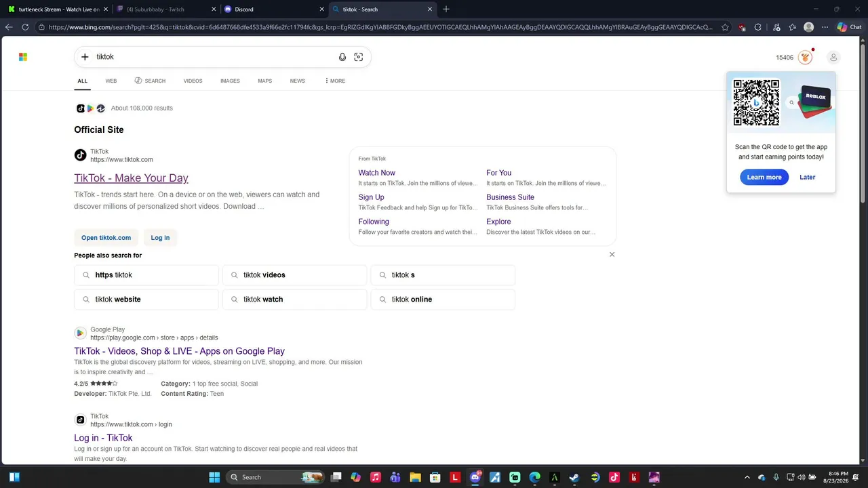The height and width of the screenshot is (488, 868).
Task: Click the Open tiktok.com button
Action: pos(106,238)
